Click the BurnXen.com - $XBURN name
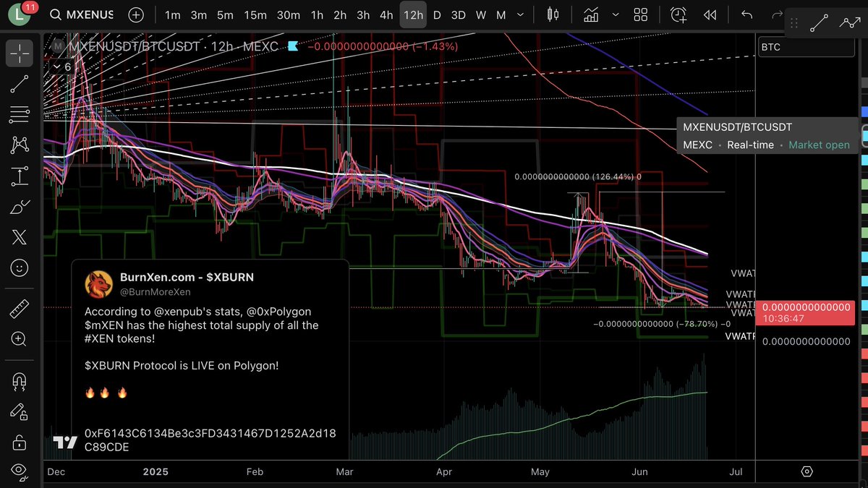The image size is (868, 488). click(x=186, y=277)
